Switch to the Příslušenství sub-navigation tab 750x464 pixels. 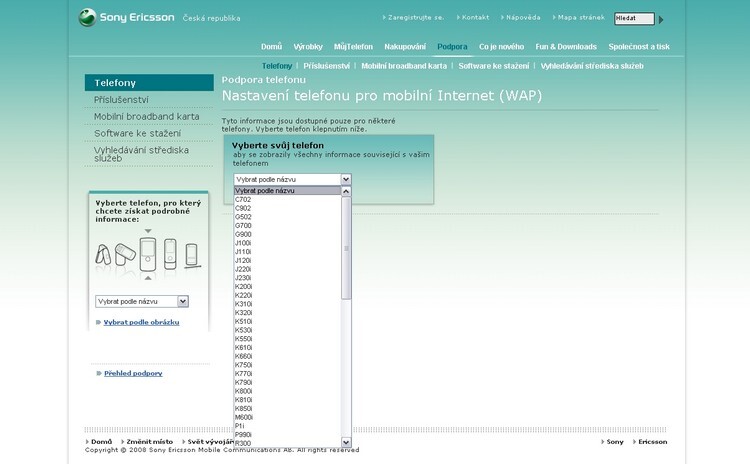click(326, 66)
